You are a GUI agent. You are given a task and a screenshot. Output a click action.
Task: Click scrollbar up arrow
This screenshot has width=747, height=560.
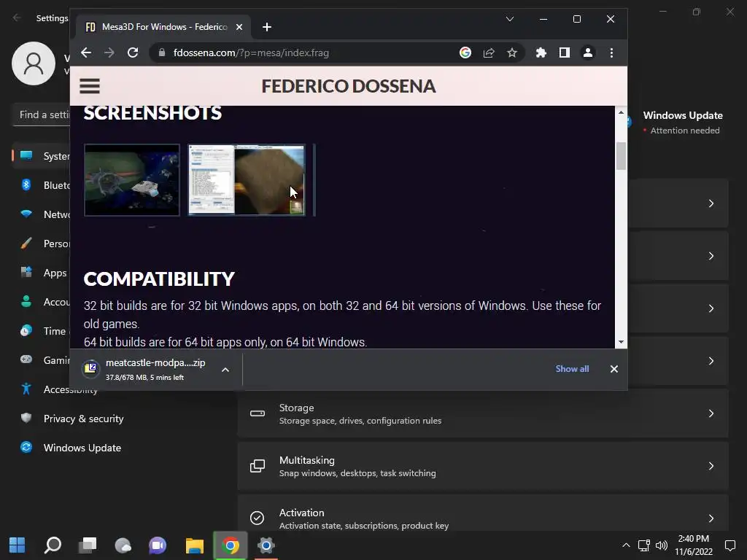click(621, 112)
